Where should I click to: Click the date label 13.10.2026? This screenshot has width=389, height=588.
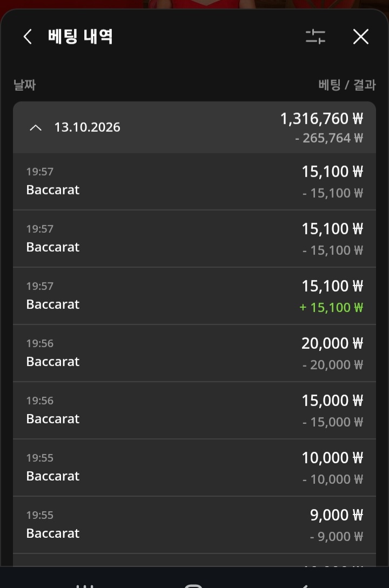pos(88,127)
